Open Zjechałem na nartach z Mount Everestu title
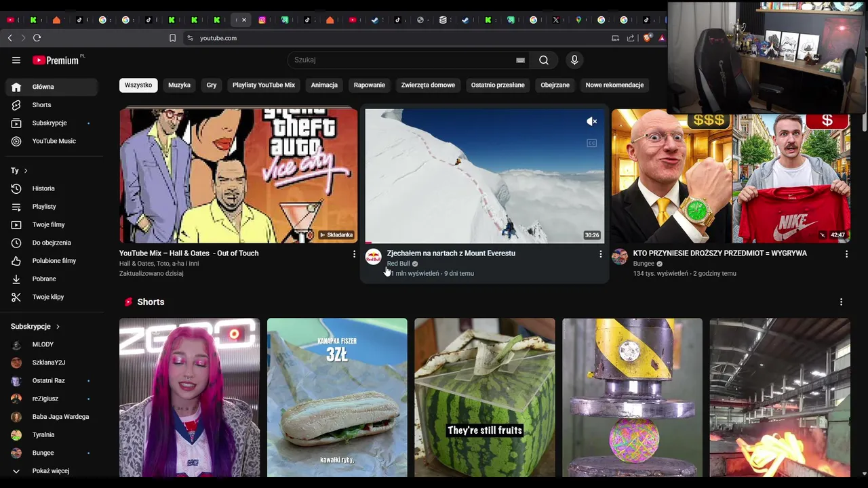The image size is (868, 488). (x=451, y=253)
